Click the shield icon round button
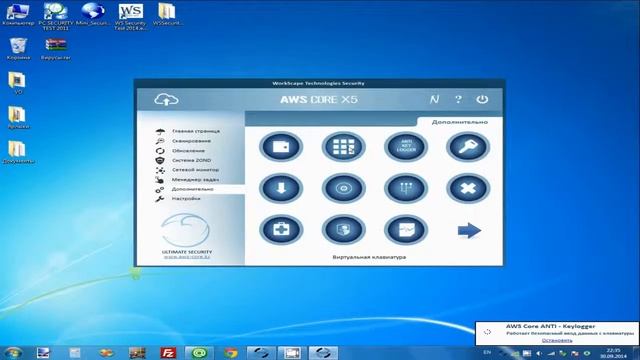Image resolution: width=640 pixels, height=360 pixels. click(343, 229)
